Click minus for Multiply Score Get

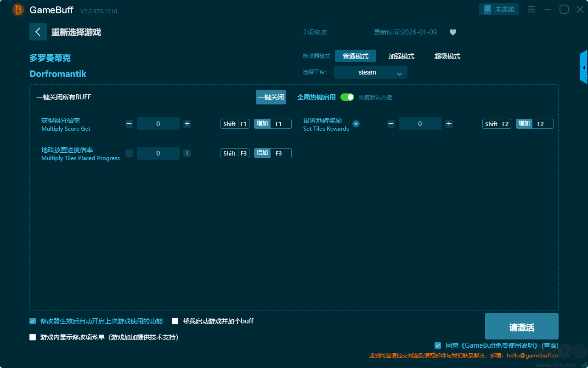coord(130,124)
